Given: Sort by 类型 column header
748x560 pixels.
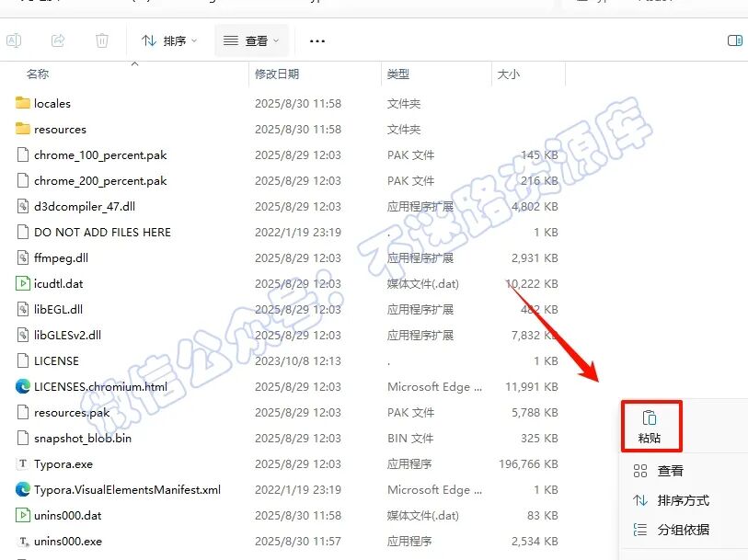Looking at the screenshot, I should tap(397, 74).
